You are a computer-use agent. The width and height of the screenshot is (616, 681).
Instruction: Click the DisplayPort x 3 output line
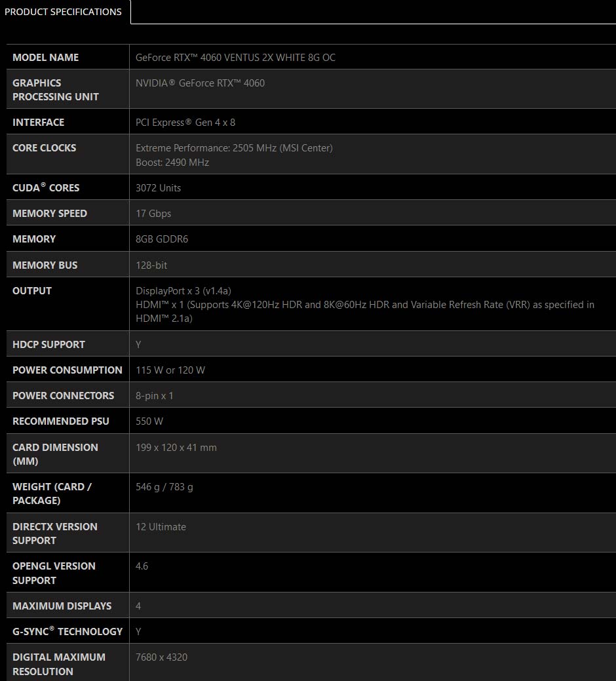coord(183,291)
